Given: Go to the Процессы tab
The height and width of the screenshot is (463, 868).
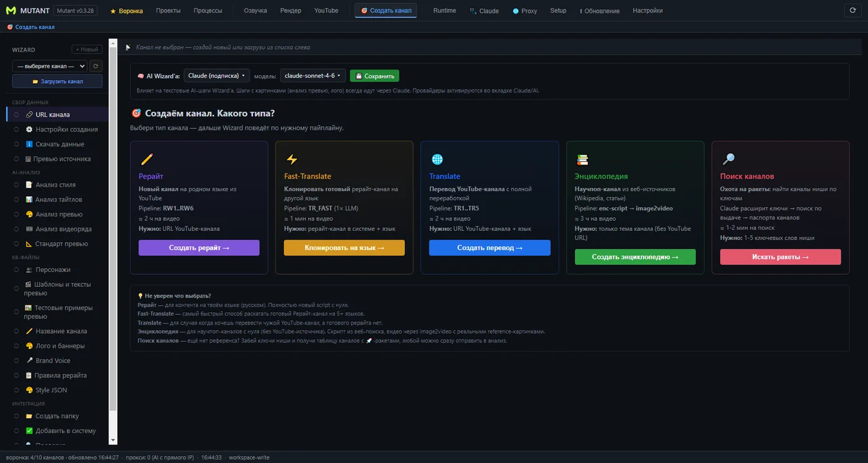Looking at the screenshot, I should tap(208, 11).
